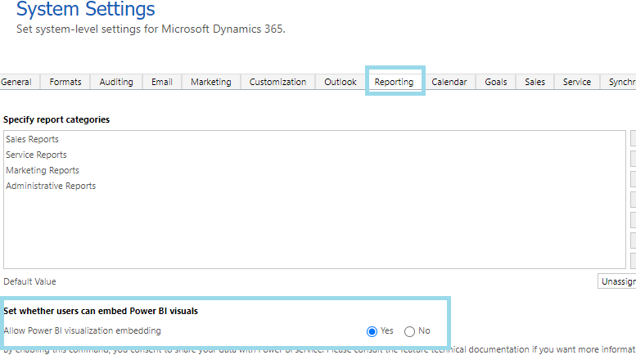Image resolution: width=636 pixels, height=364 pixels.
Task: Select Yes for Power BI visualization embedding
Action: [x=372, y=331]
